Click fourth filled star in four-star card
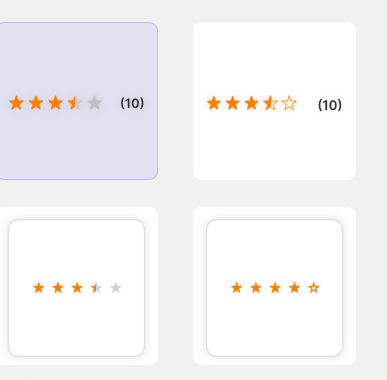The height and width of the screenshot is (380, 387). [295, 288]
